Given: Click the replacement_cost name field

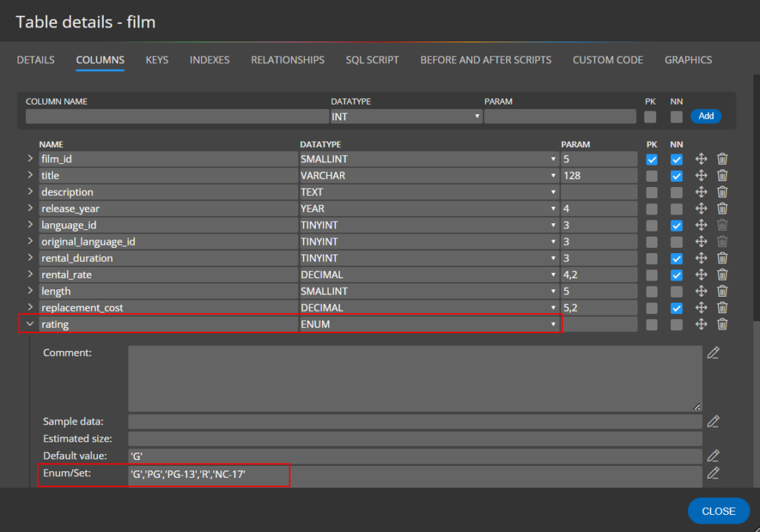Looking at the screenshot, I should 168,308.
